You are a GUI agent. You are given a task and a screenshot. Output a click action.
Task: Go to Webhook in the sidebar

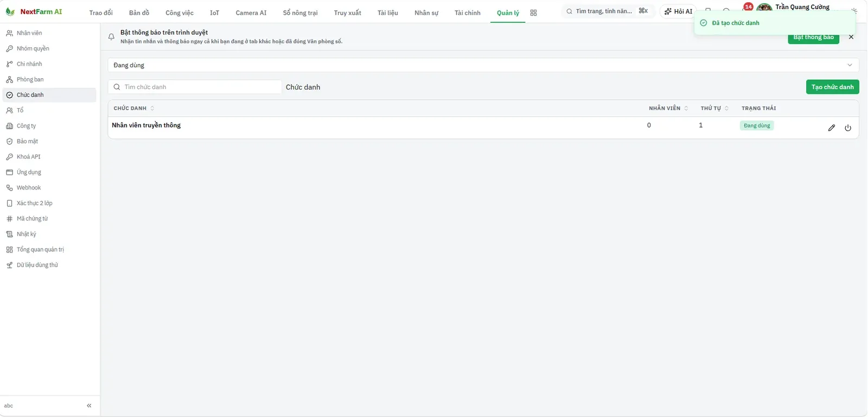point(49,188)
